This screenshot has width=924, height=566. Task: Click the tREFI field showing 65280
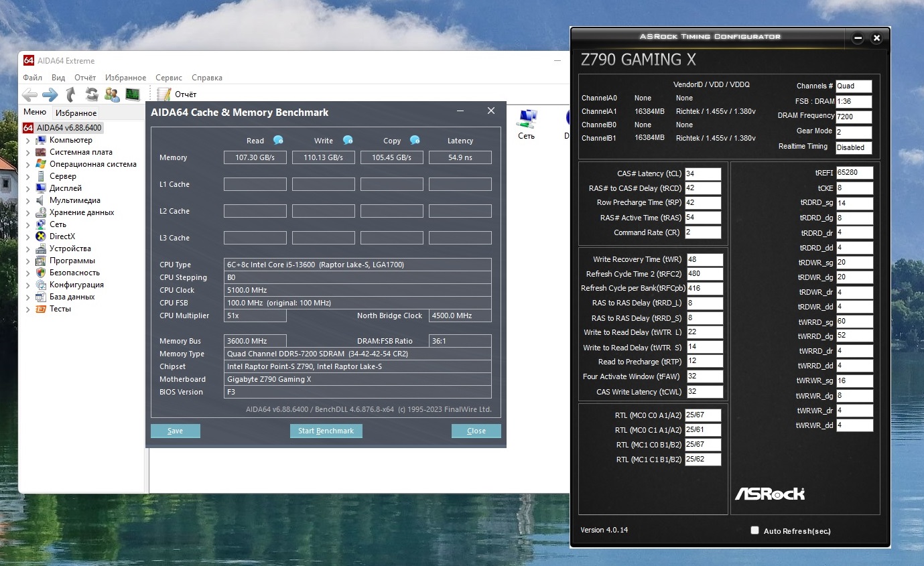pos(855,173)
